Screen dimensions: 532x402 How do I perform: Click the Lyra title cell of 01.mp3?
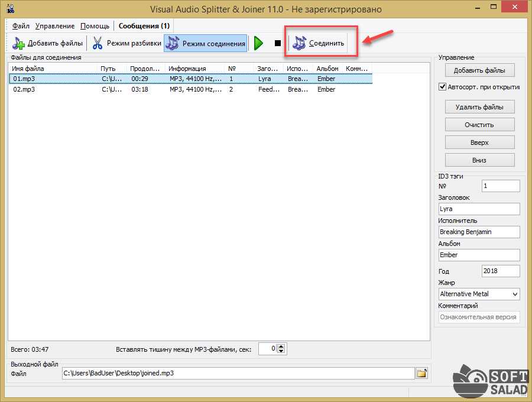[x=265, y=79]
